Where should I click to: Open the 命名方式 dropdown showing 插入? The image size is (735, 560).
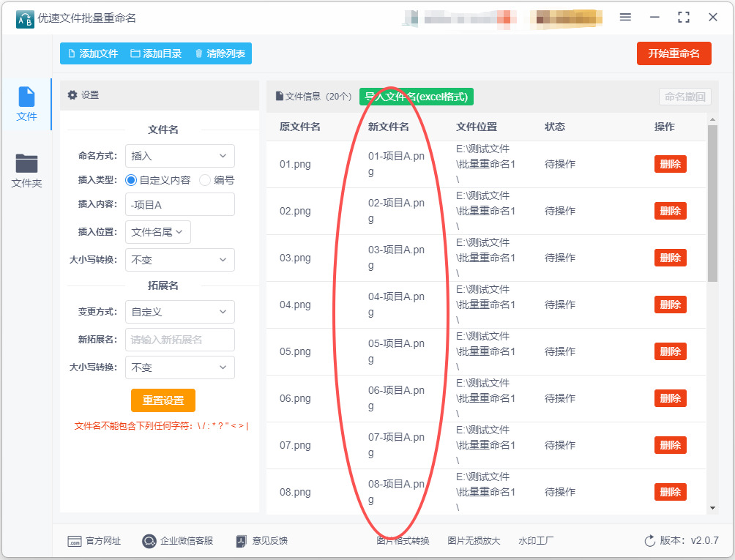(180, 156)
